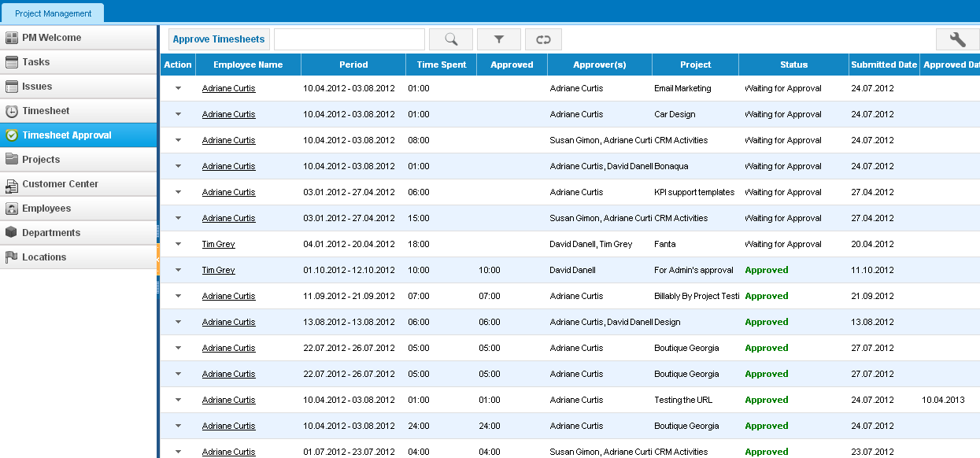The width and height of the screenshot is (980, 458).
Task: Click the Customer Center icon
Action: pos(12,184)
